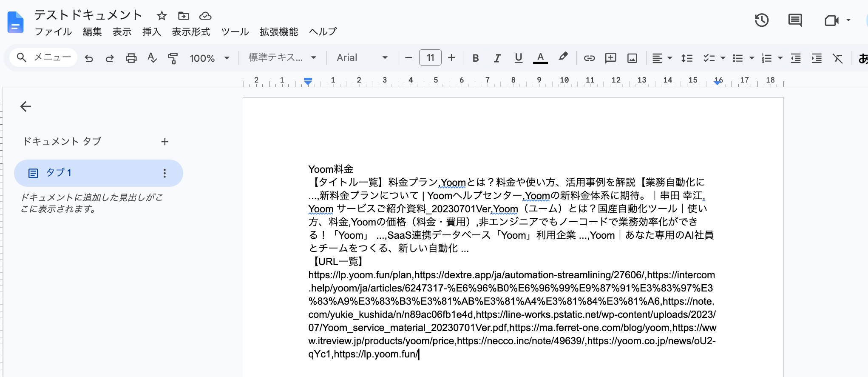This screenshot has width=868, height=377.
Task: Open the 表示 menu
Action: tap(122, 32)
